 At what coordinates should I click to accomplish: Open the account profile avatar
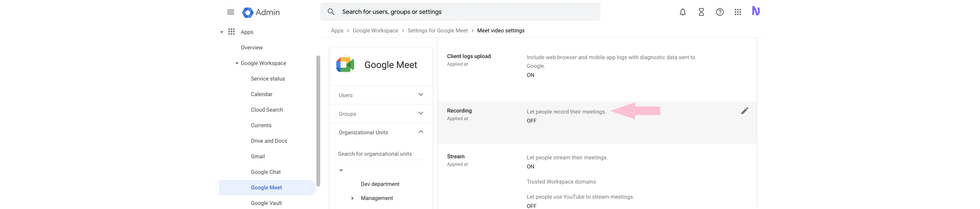(756, 11)
